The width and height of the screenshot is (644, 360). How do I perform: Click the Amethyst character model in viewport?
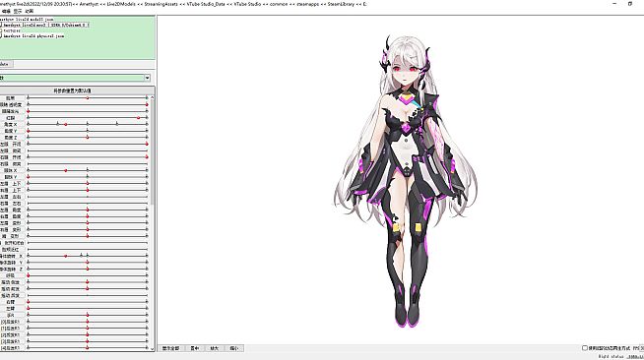406,180
